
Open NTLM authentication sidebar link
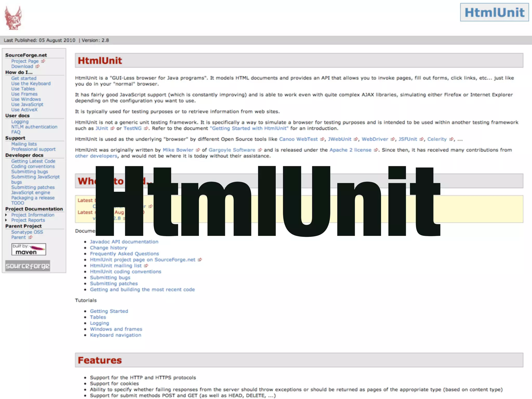coord(34,127)
